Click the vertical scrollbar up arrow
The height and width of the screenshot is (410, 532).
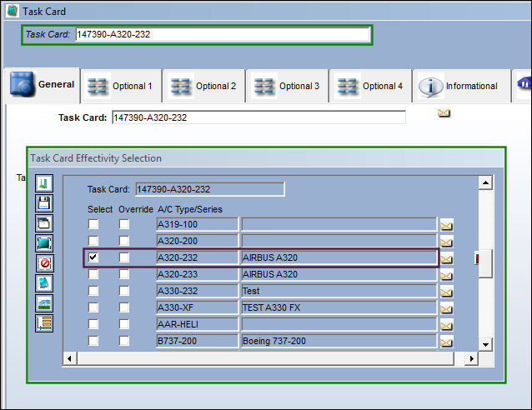click(x=485, y=182)
